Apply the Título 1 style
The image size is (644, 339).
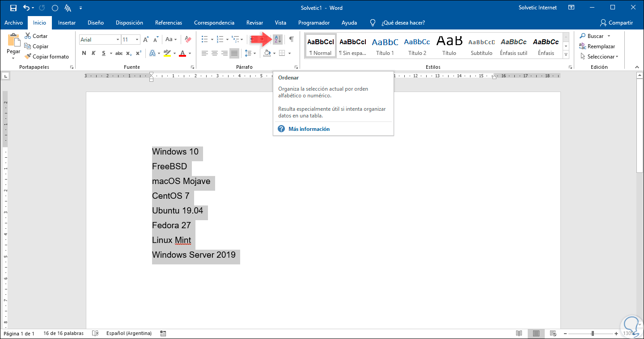[x=385, y=46]
